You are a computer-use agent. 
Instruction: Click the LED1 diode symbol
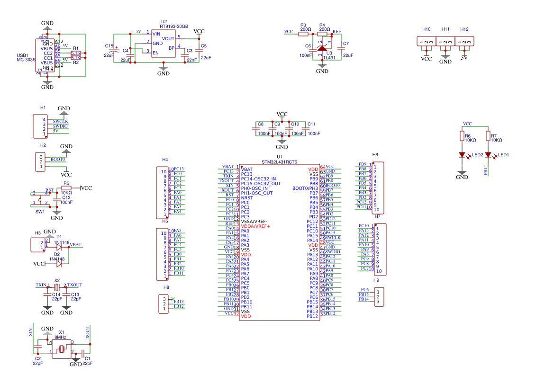(x=488, y=155)
